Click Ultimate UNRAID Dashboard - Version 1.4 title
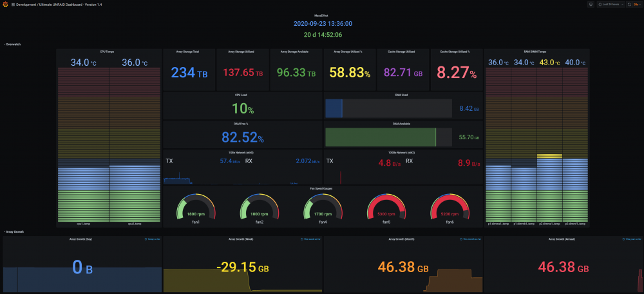644x294 pixels. 70,5
